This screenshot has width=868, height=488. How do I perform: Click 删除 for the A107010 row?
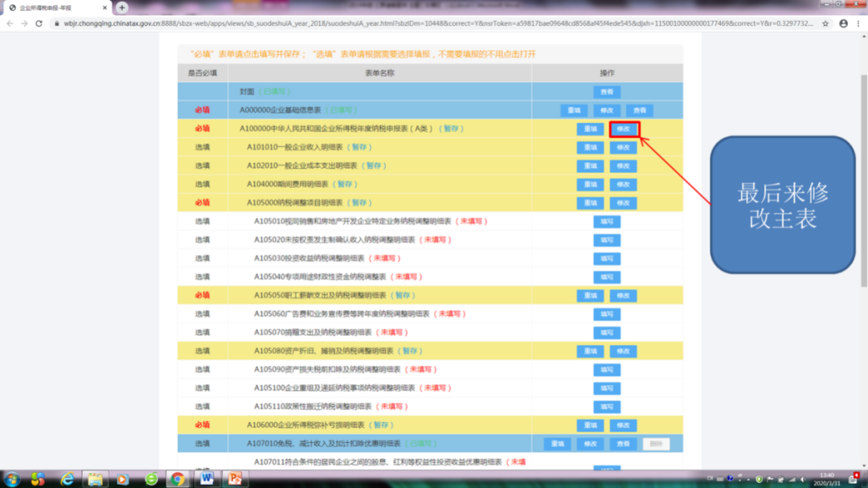point(656,444)
